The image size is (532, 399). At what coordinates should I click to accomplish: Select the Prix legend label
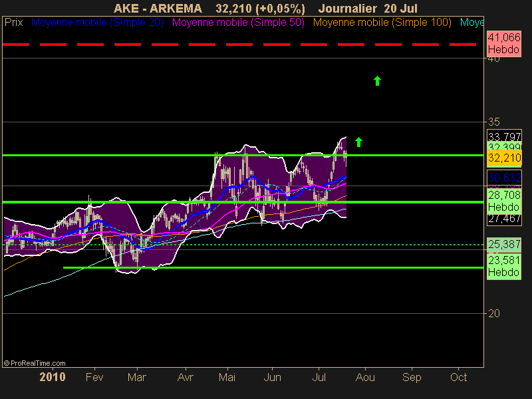tap(13, 23)
